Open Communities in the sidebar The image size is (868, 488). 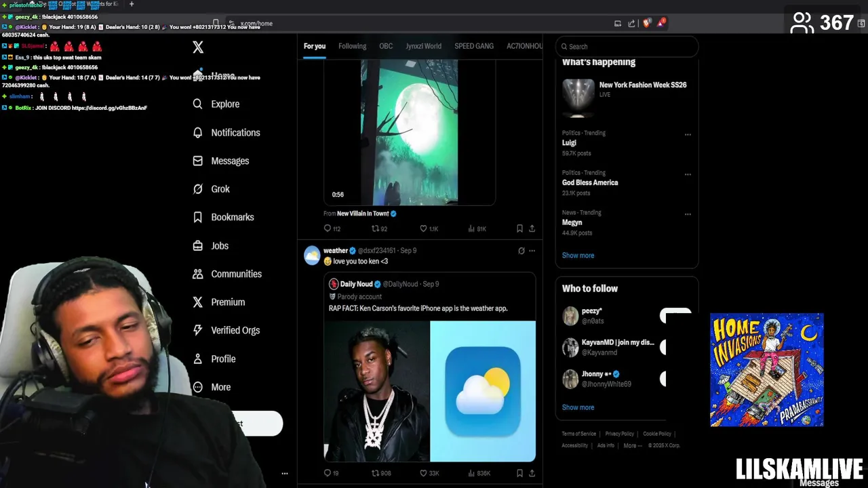coord(227,274)
